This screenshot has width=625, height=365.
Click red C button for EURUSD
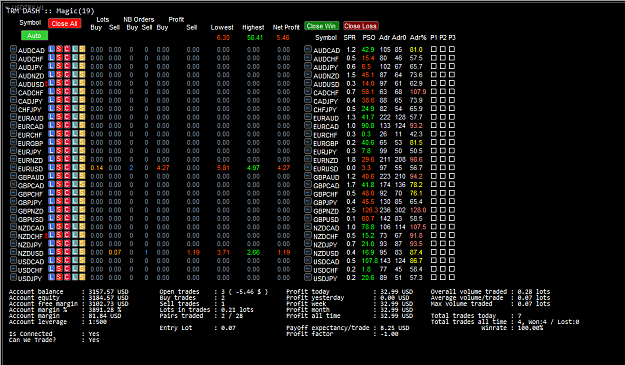[67, 167]
